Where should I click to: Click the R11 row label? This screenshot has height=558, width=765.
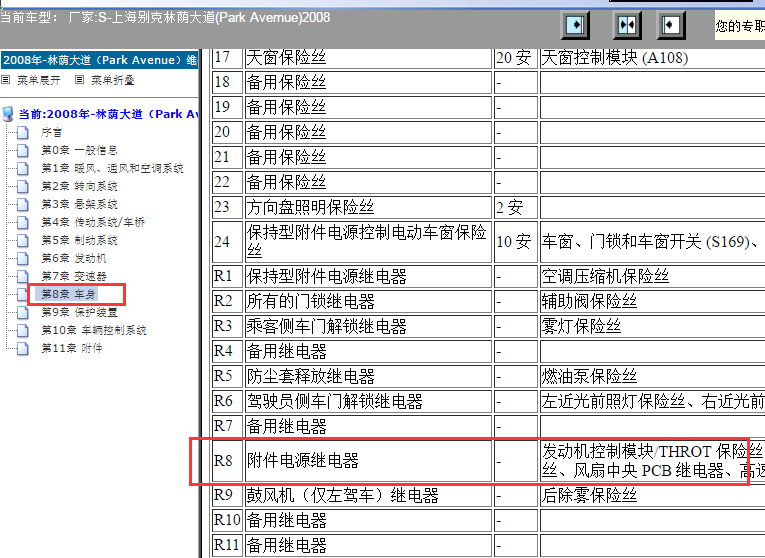[227, 546]
